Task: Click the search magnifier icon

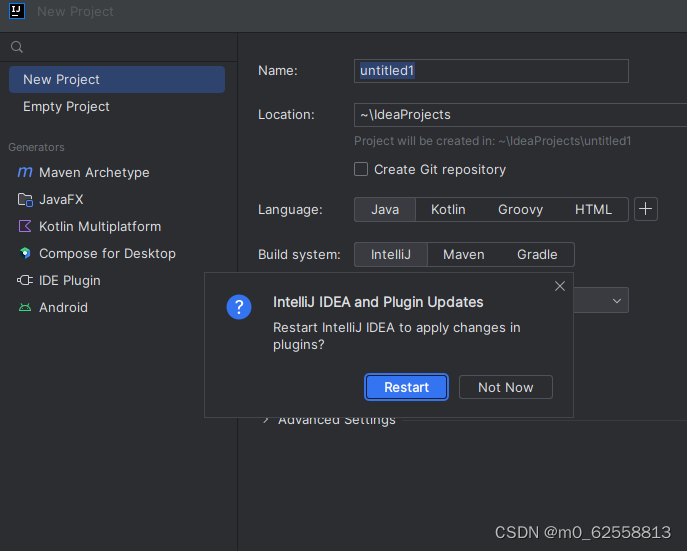Action: coord(17,47)
